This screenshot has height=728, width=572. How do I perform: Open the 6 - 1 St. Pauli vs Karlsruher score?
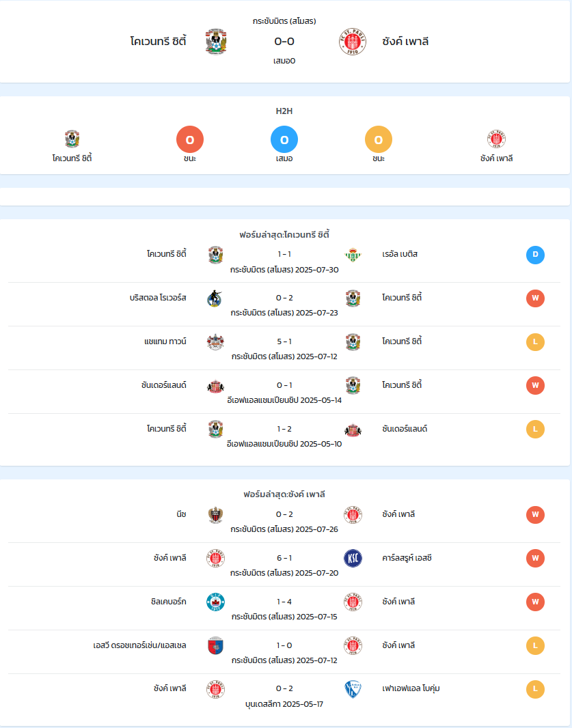tap(284, 557)
